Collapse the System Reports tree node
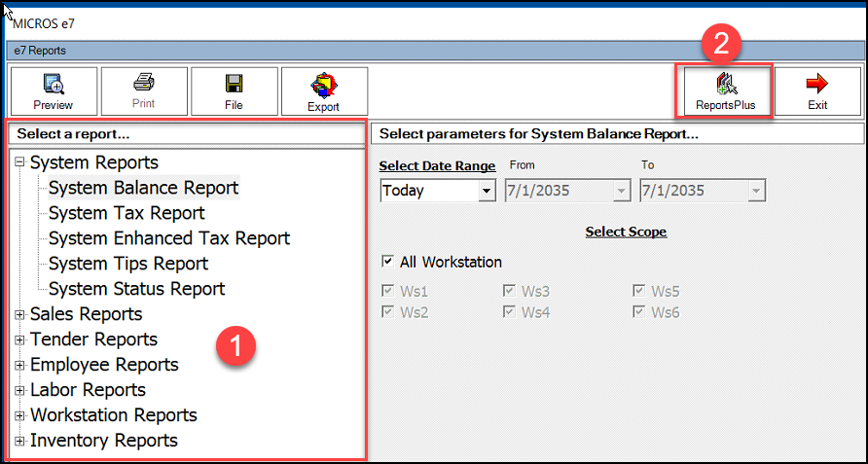The height and width of the screenshot is (464, 868). [19, 162]
